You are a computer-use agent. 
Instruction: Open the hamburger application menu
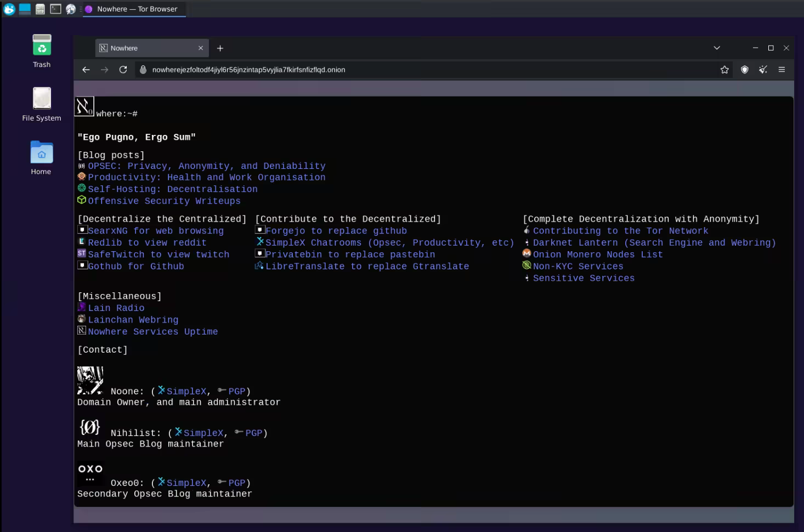(782, 70)
